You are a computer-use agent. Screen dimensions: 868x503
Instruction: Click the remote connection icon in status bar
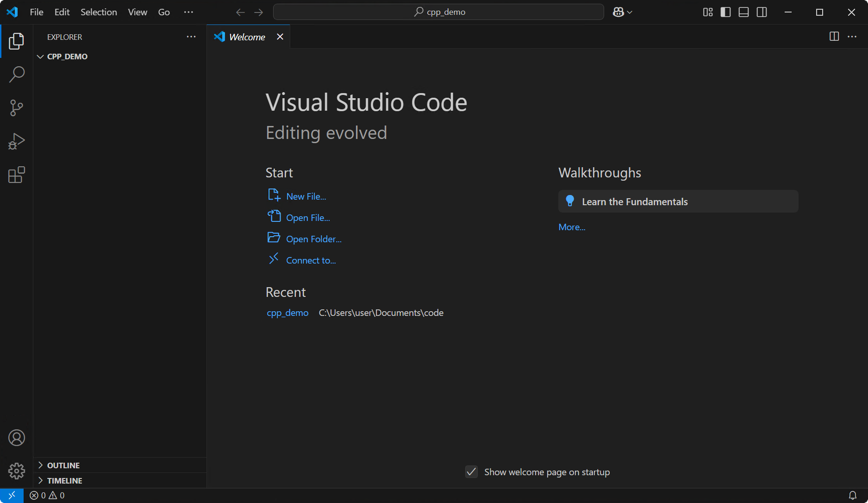pyautogui.click(x=12, y=495)
